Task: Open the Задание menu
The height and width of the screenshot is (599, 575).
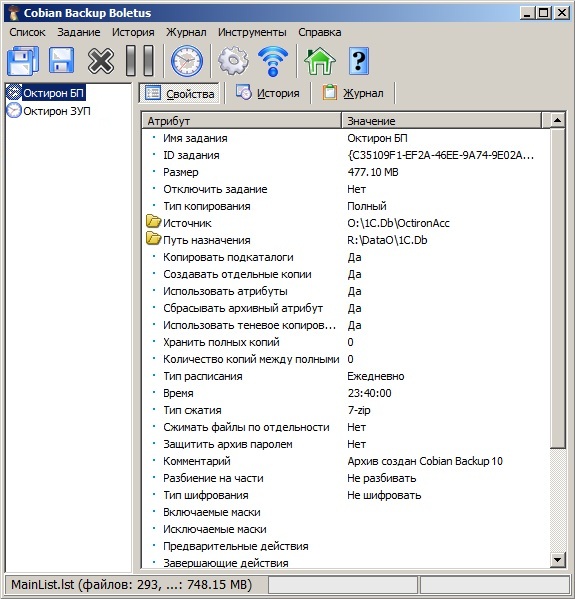Action: coord(79,32)
